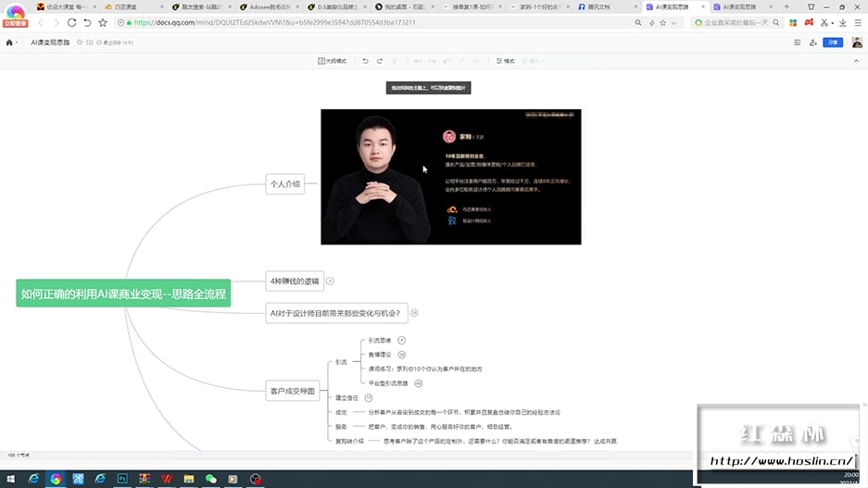
Task: Click the browser search box 企业直采底价
Action: [x=736, y=22]
